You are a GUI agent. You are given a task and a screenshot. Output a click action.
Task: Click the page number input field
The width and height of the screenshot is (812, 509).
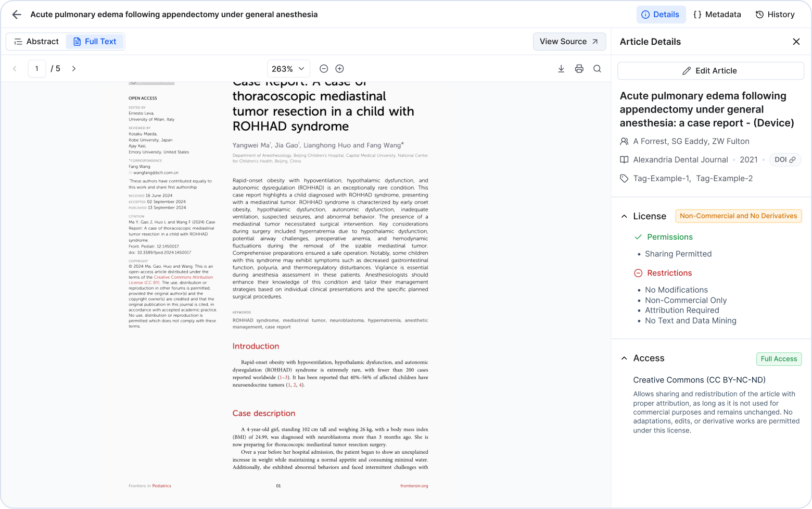37,69
